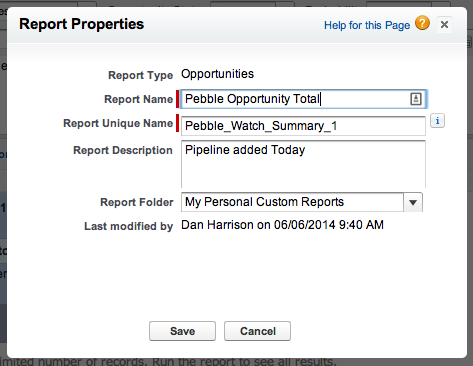
Task: Click the orange help question mark icon
Action: (x=422, y=23)
